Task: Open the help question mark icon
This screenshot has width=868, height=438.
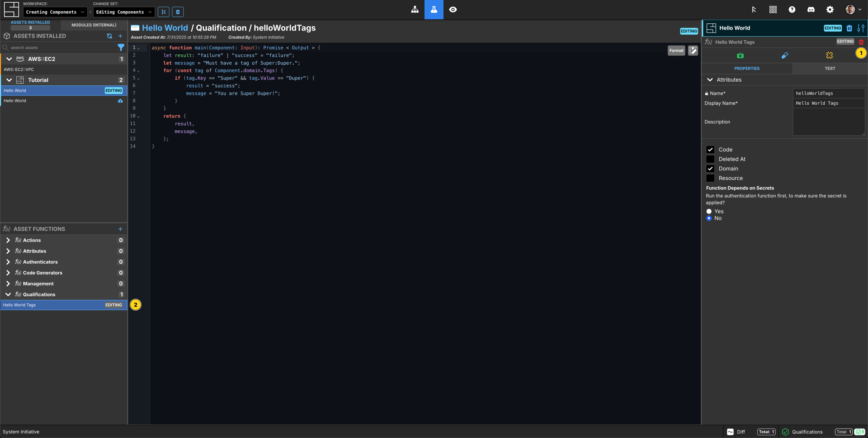Action: pos(792,9)
